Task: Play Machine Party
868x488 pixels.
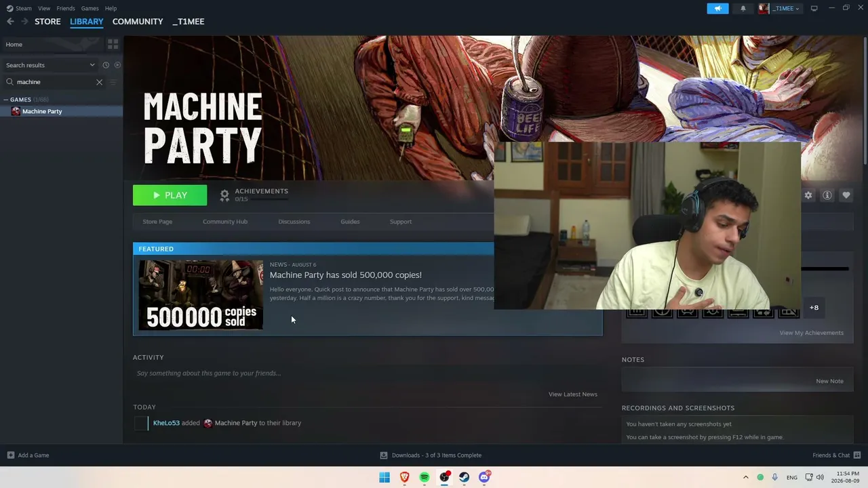Action: click(x=170, y=195)
